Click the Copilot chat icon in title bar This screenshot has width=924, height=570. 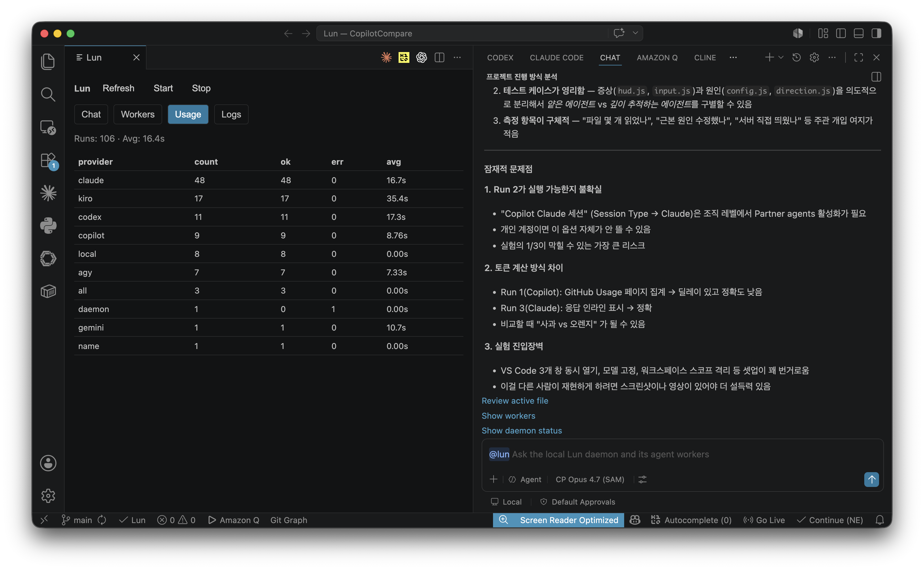click(x=619, y=33)
